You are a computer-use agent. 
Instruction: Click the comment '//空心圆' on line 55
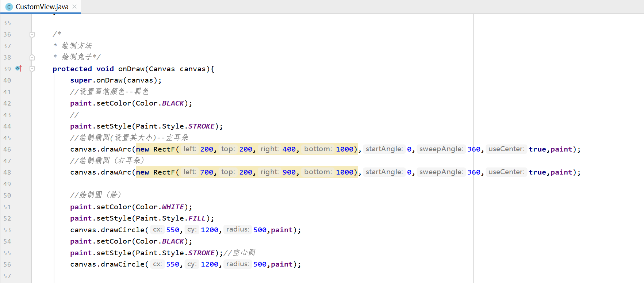coord(239,253)
